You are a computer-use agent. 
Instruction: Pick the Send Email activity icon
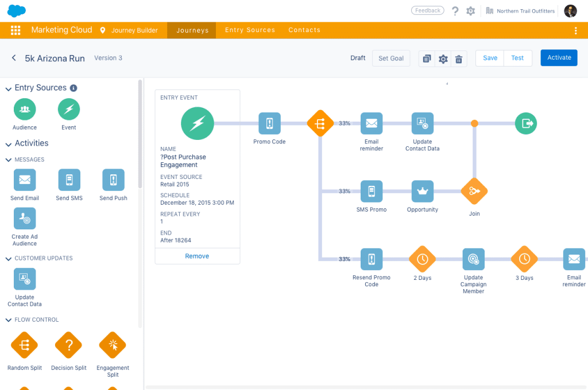click(25, 180)
